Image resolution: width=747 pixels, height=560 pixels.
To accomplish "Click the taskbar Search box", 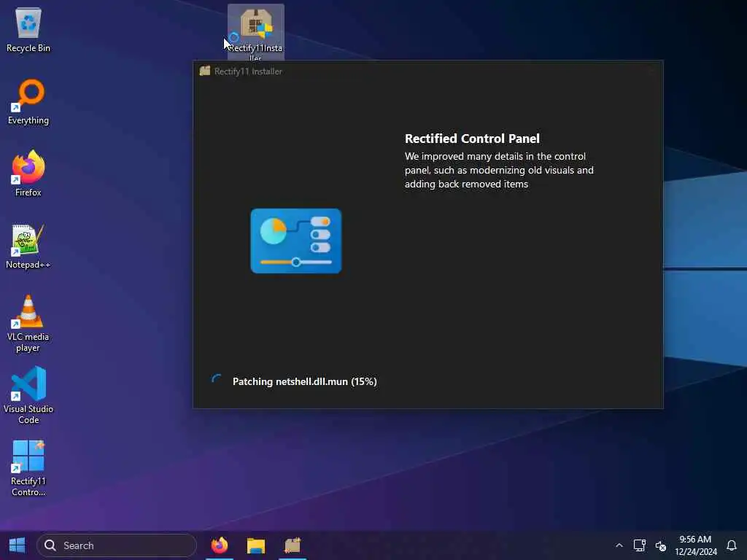I will tap(117, 545).
